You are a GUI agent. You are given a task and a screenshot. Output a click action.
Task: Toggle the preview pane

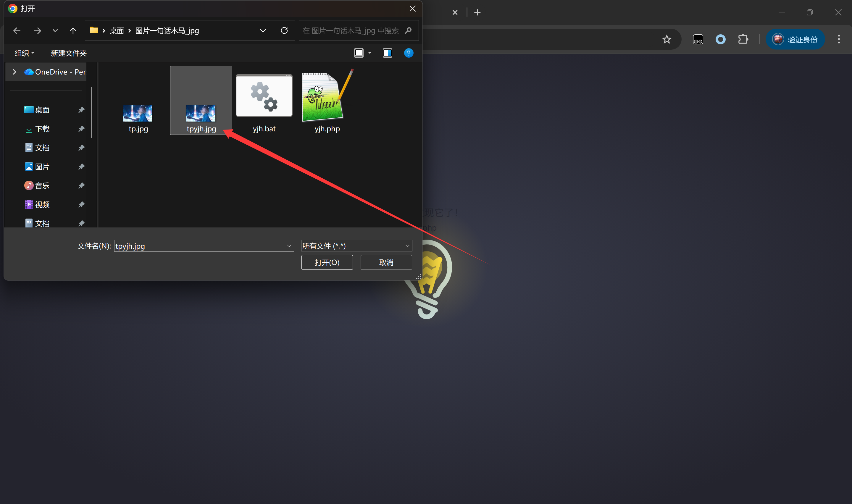pyautogui.click(x=387, y=53)
